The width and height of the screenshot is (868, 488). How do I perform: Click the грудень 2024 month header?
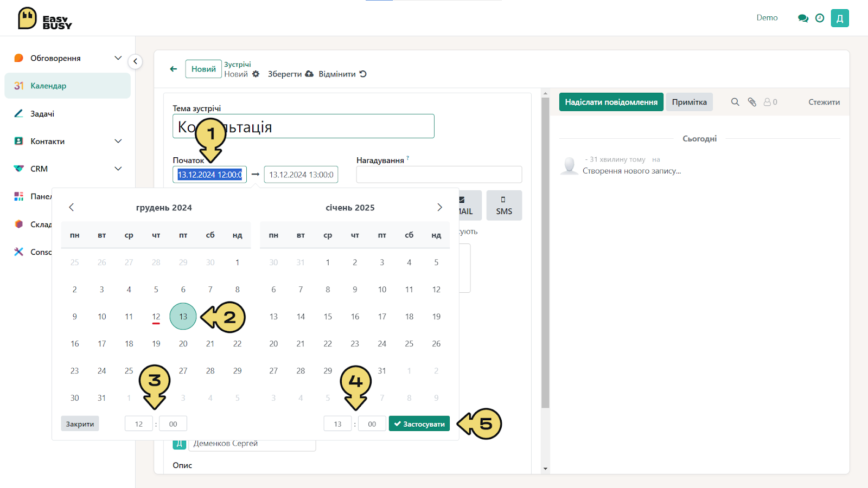coord(164,207)
